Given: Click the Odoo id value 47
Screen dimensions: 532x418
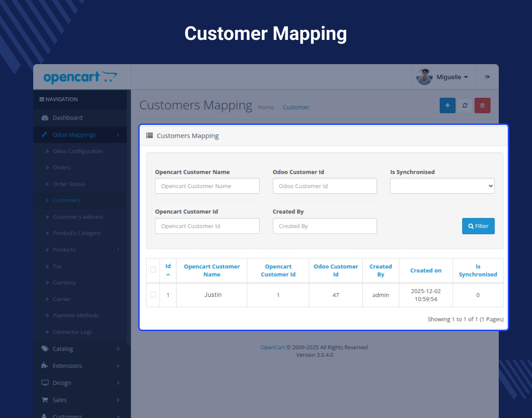Looking at the screenshot, I should point(335,295).
